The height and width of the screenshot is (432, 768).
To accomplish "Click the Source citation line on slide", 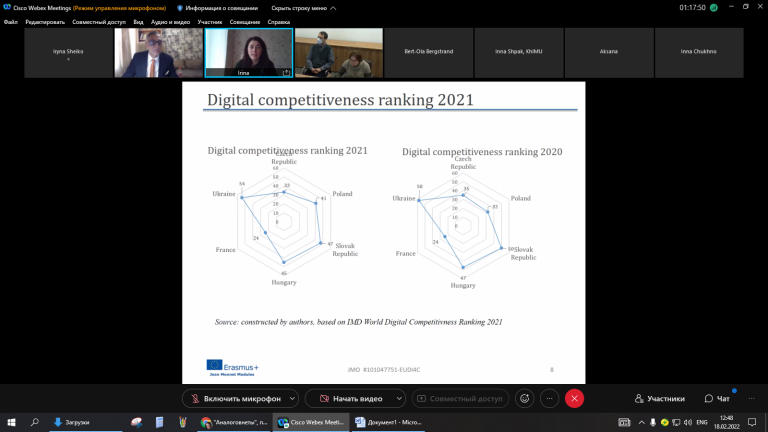I will pyautogui.click(x=359, y=322).
